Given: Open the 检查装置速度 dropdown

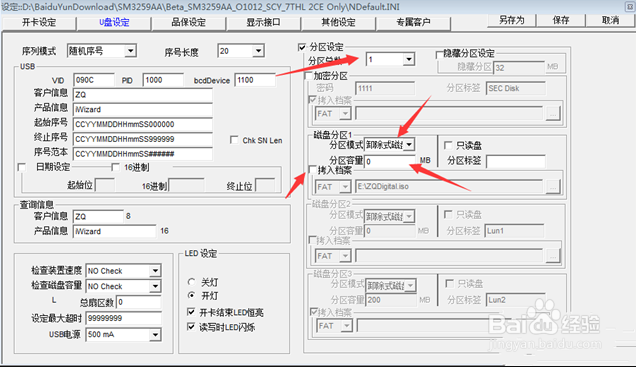Looking at the screenshot, I should (155, 271).
